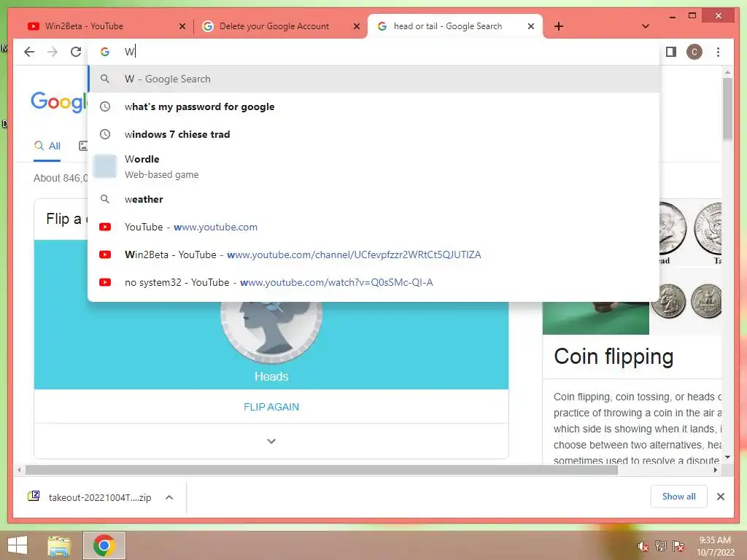The width and height of the screenshot is (747, 560).
Task: Click the Chrome taskbar icon
Action: pyautogui.click(x=104, y=545)
